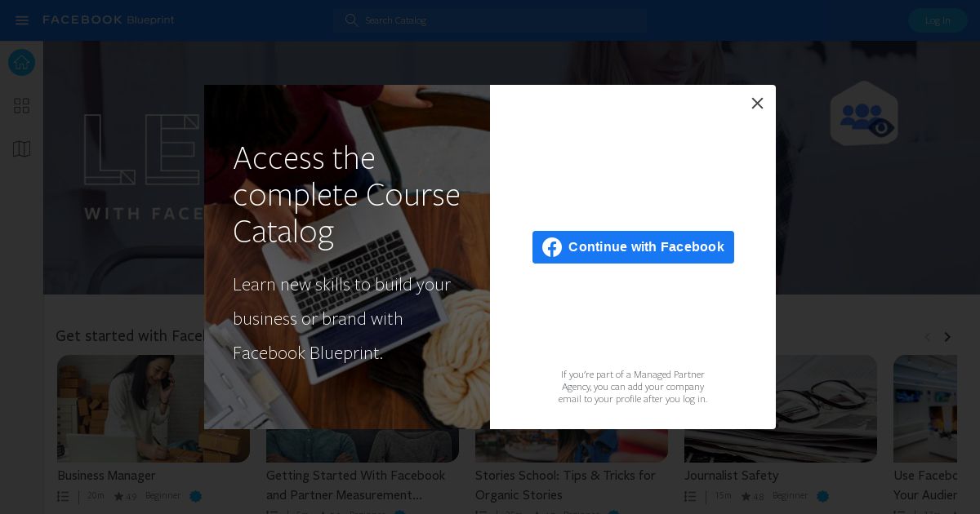Viewport: 980px width, 514px height.
Task: Click Continue with Facebook button
Action: pyautogui.click(x=633, y=247)
